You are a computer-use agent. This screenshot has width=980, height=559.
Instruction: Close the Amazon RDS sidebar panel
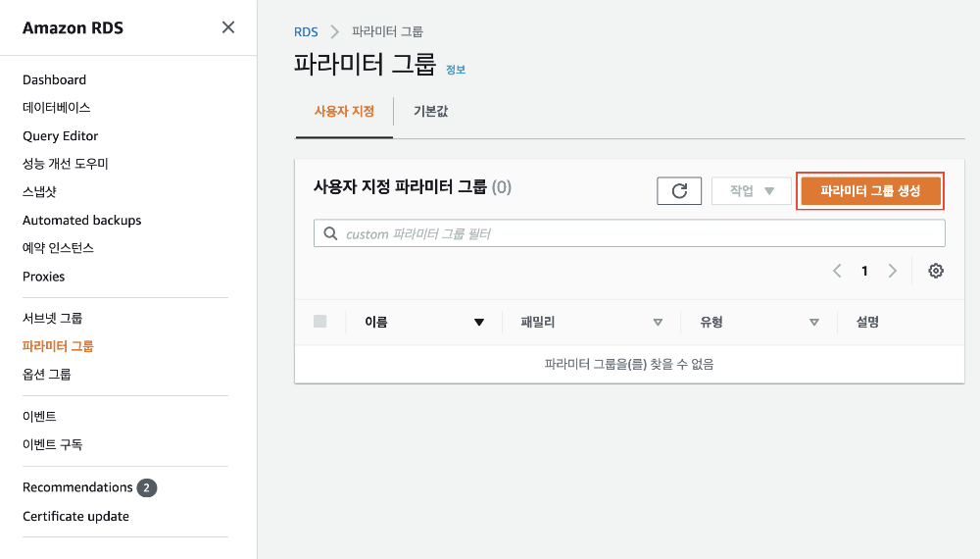tap(228, 27)
